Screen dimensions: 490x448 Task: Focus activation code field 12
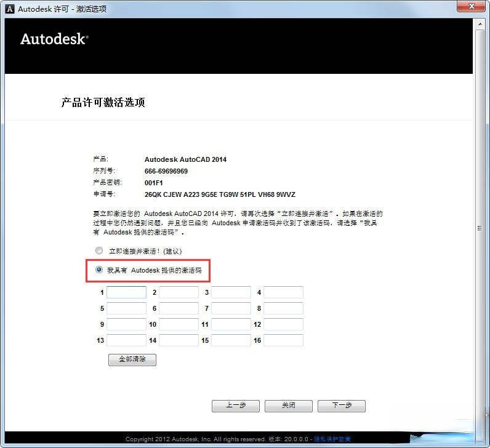pyautogui.click(x=283, y=324)
